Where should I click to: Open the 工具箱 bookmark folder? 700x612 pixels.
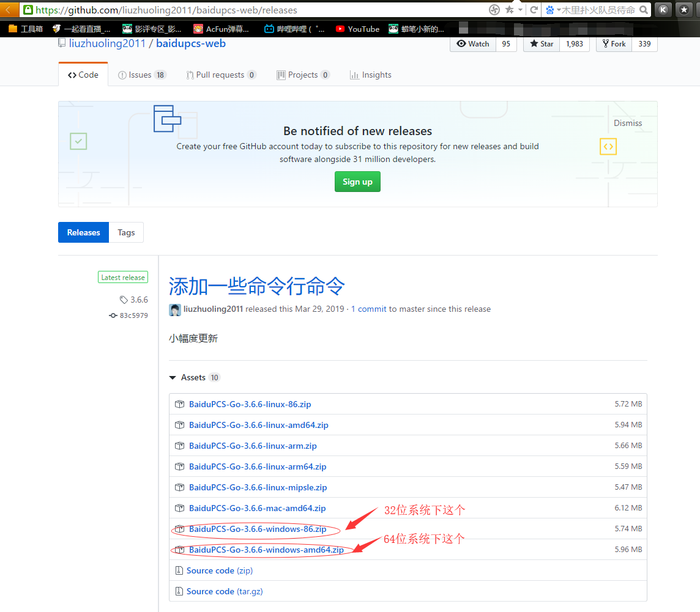pyautogui.click(x=26, y=29)
